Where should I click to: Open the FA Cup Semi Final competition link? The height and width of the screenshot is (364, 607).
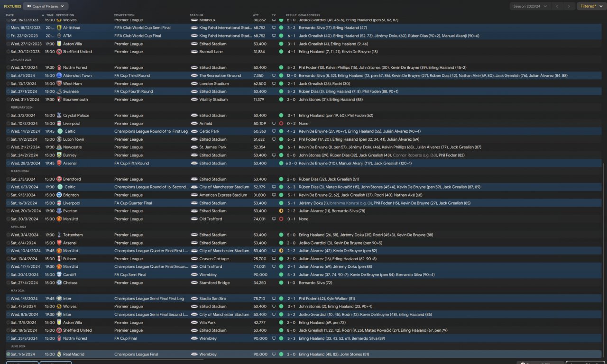click(x=130, y=275)
